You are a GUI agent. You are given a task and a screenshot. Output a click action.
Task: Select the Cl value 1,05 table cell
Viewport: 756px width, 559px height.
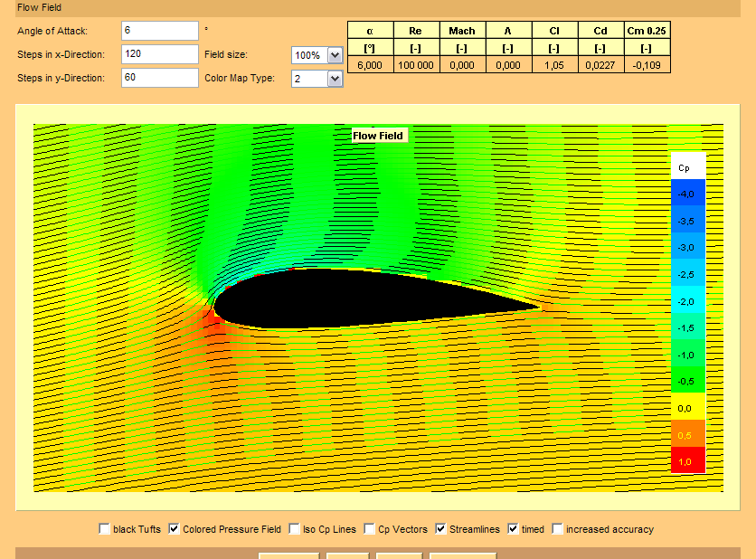click(554, 64)
